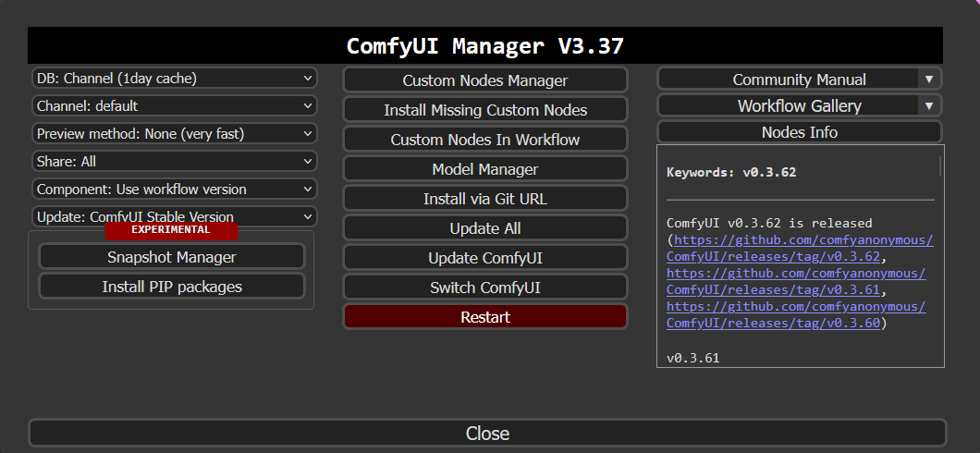The image size is (980, 453).
Task: Click the Update All button
Action: pyautogui.click(x=485, y=228)
